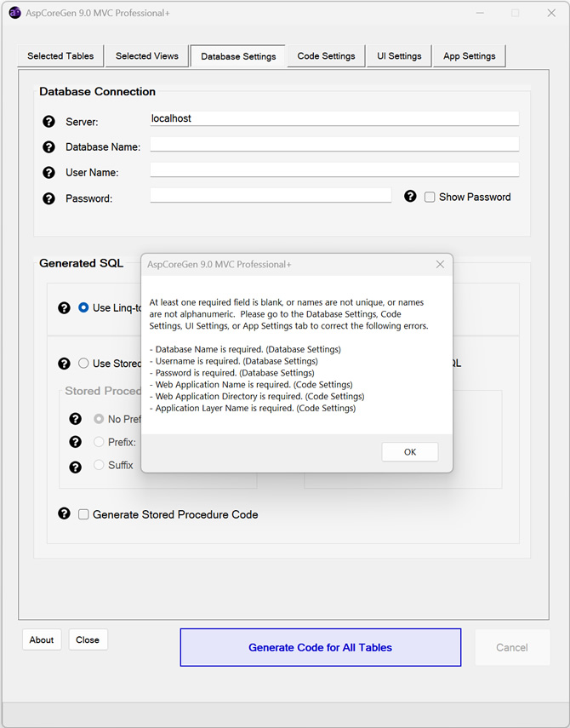The height and width of the screenshot is (728, 570).
Task: Switch to the Selected Views tab
Action: tap(147, 55)
